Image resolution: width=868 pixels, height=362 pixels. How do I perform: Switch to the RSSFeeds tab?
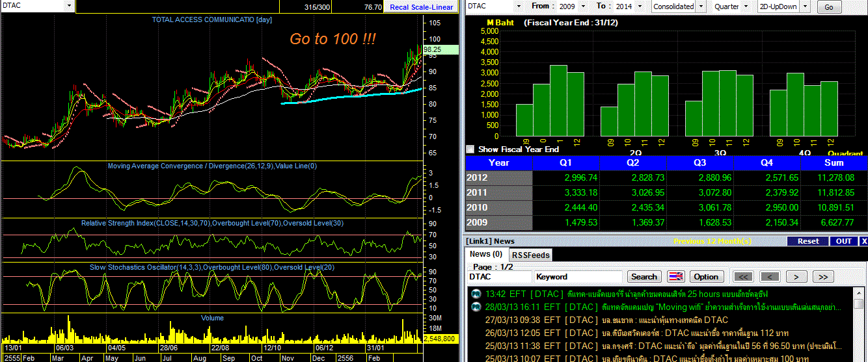[529, 255]
